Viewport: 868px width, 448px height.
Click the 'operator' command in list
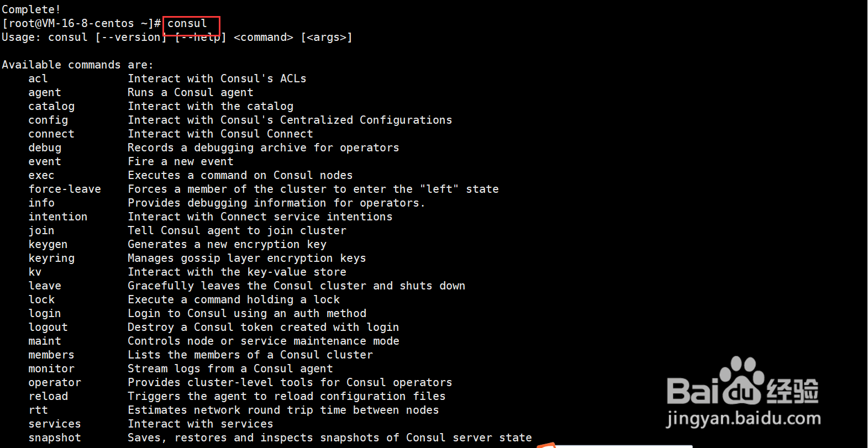(x=55, y=382)
